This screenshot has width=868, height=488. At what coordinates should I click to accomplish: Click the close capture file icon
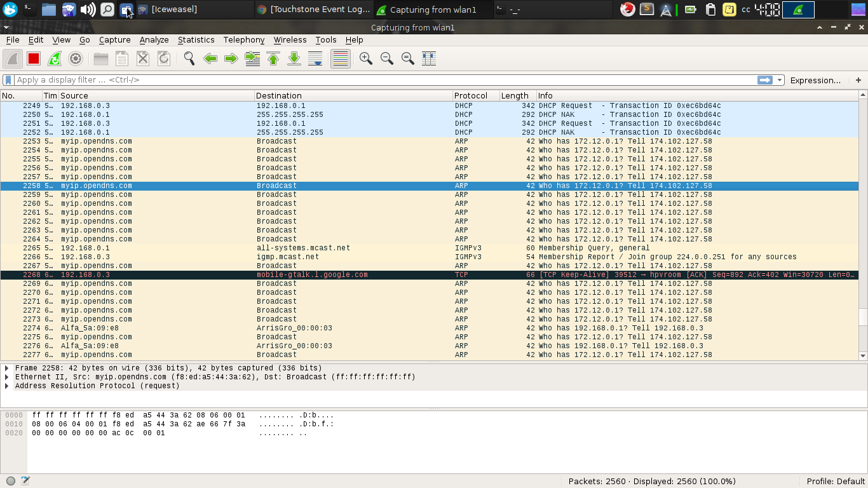(x=143, y=58)
